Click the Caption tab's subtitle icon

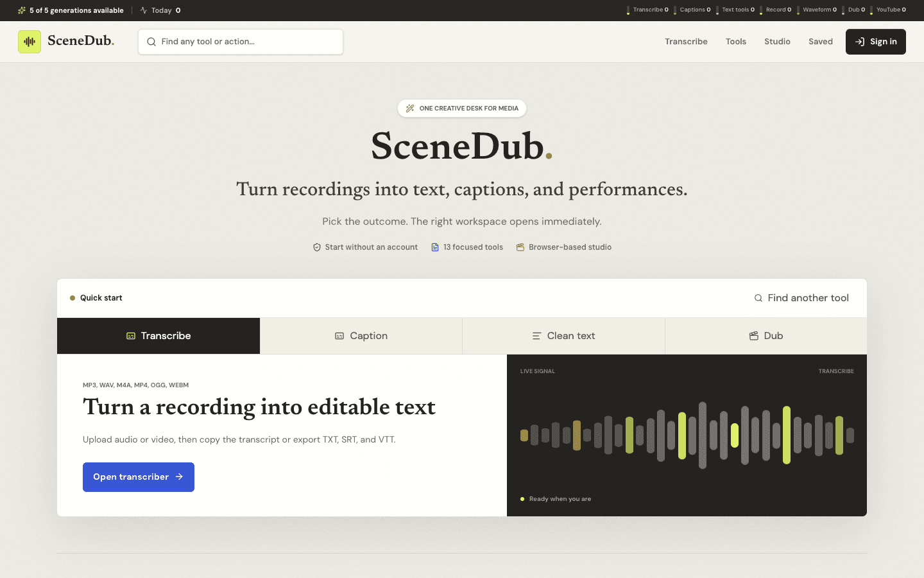pos(339,336)
